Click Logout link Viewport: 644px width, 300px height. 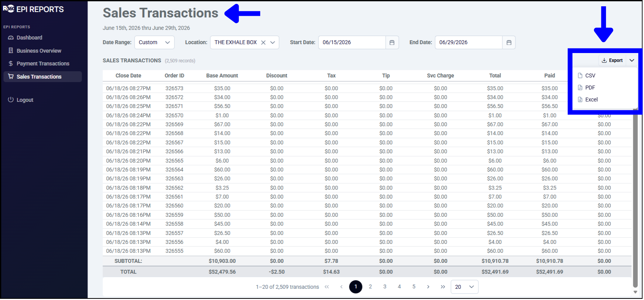point(25,100)
